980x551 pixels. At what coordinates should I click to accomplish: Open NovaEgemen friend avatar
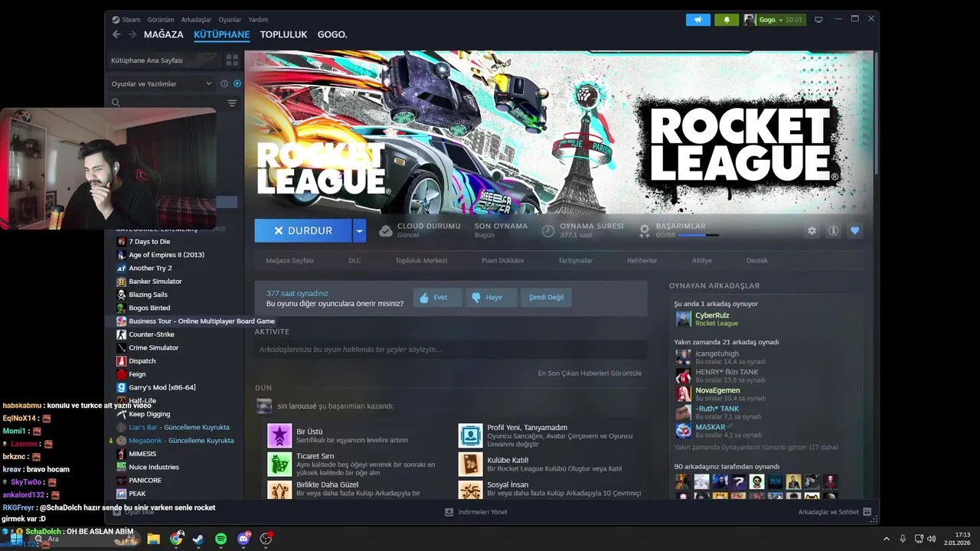coord(683,394)
